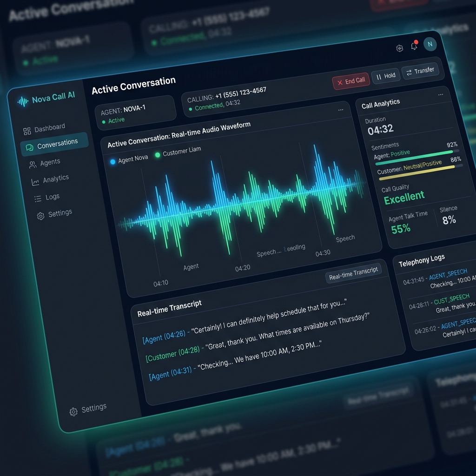Select Conversations in the sidebar
Screen dimensions: 476x476
click(x=54, y=144)
